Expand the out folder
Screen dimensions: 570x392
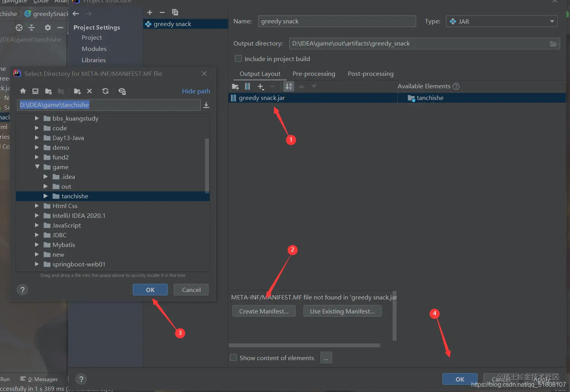pos(46,186)
